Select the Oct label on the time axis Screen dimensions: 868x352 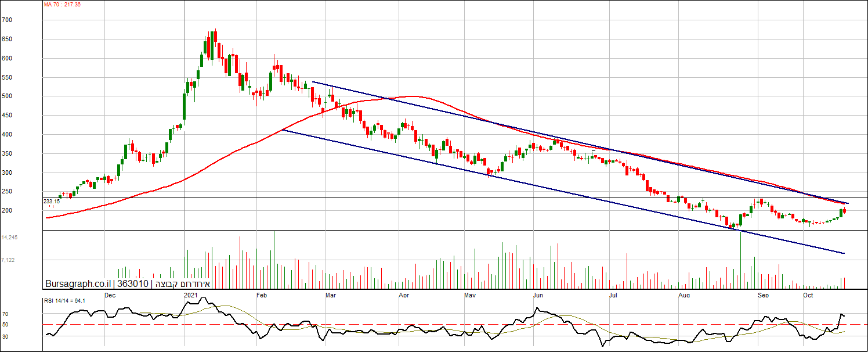click(808, 296)
